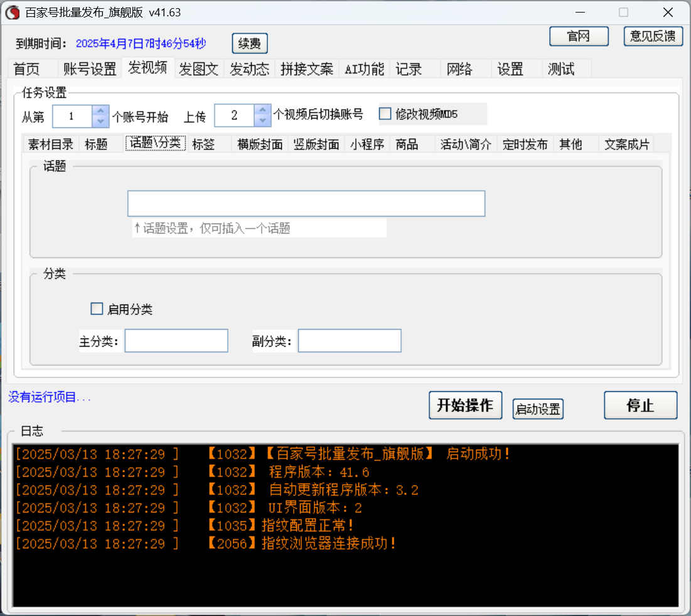Click the 没有运行项目 status text

pos(50,397)
